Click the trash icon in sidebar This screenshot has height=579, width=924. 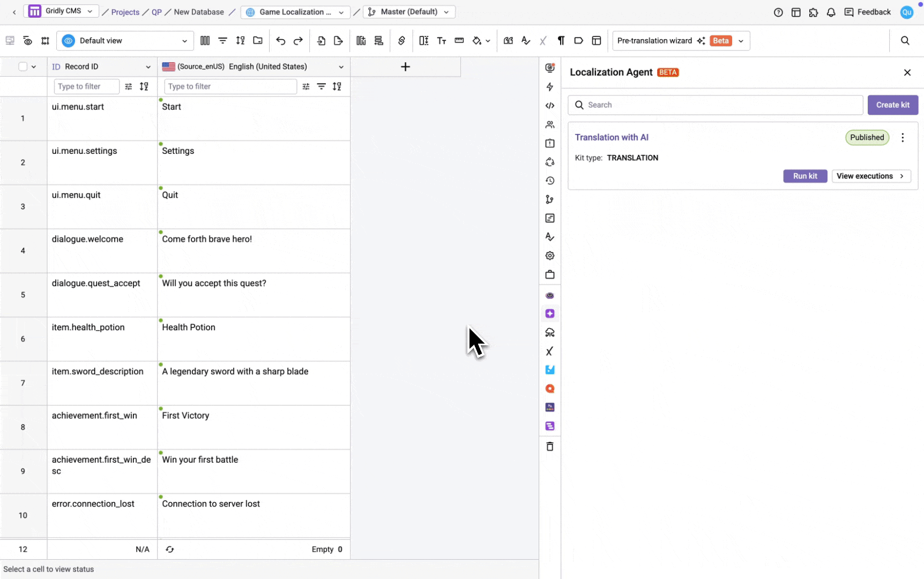550,447
